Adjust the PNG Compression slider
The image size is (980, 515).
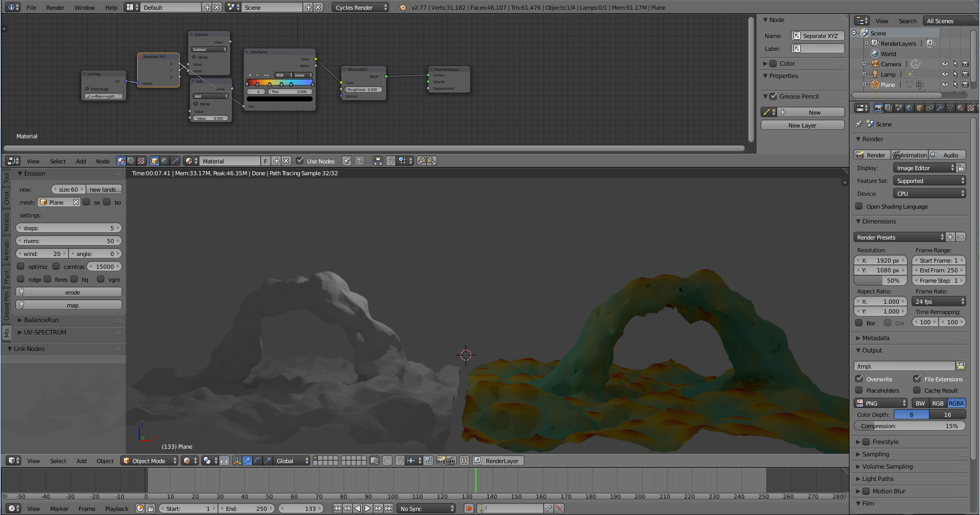909,426
